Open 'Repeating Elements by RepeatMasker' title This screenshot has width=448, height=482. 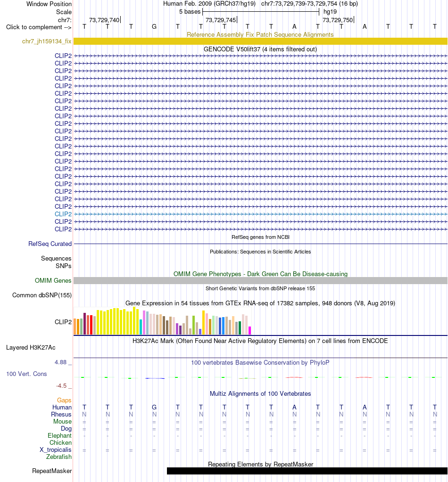[260, 464]
